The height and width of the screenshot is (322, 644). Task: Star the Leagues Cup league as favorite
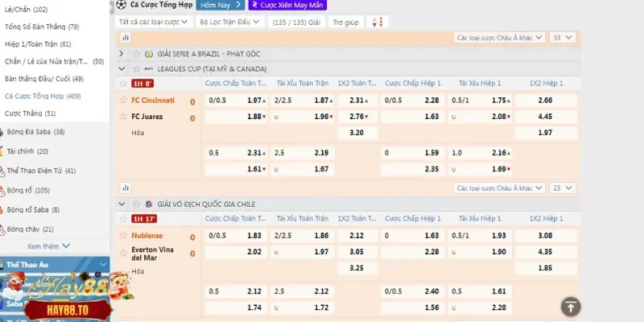[134, 69]
